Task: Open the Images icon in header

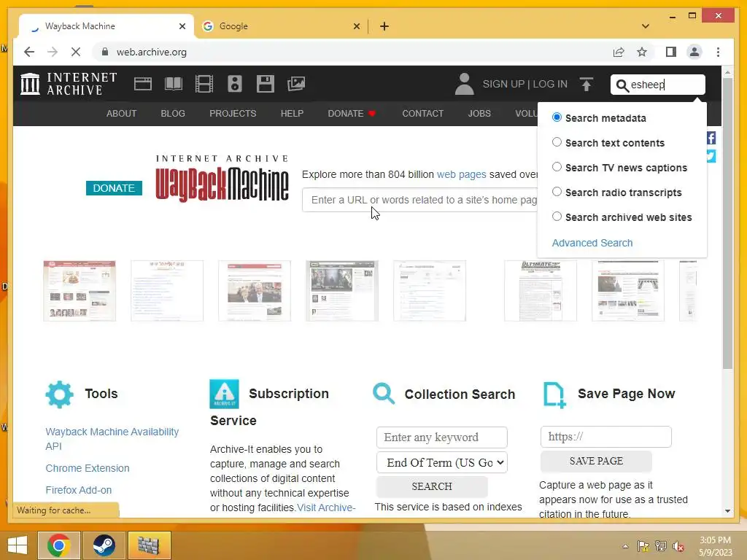Action: point(296,84)
